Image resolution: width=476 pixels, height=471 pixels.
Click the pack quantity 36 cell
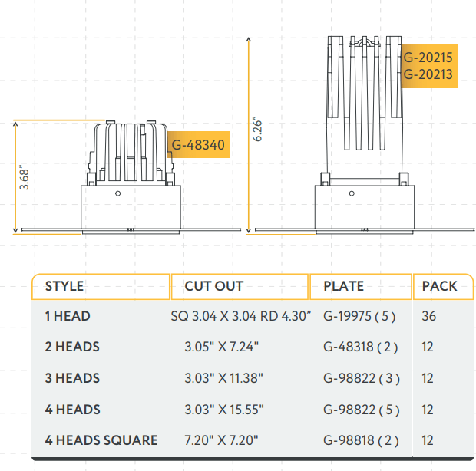point(428,316)
